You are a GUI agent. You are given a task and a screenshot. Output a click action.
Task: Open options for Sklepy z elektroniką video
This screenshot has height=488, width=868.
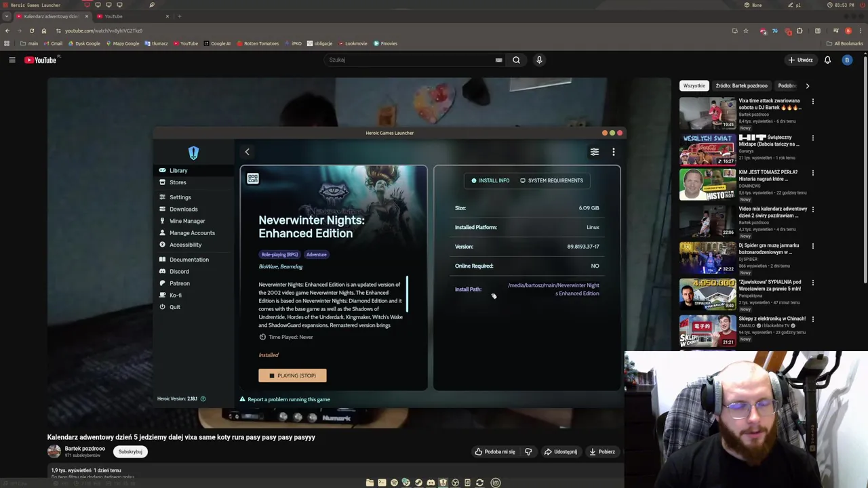click(813, 319)
